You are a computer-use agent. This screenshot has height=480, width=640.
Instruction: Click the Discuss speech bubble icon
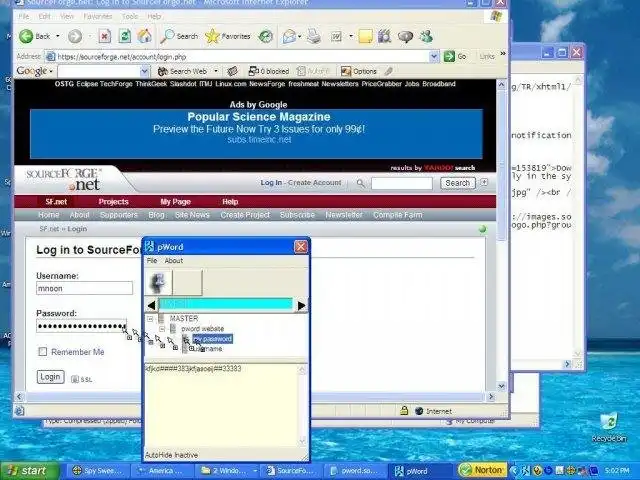pos(405,36)
